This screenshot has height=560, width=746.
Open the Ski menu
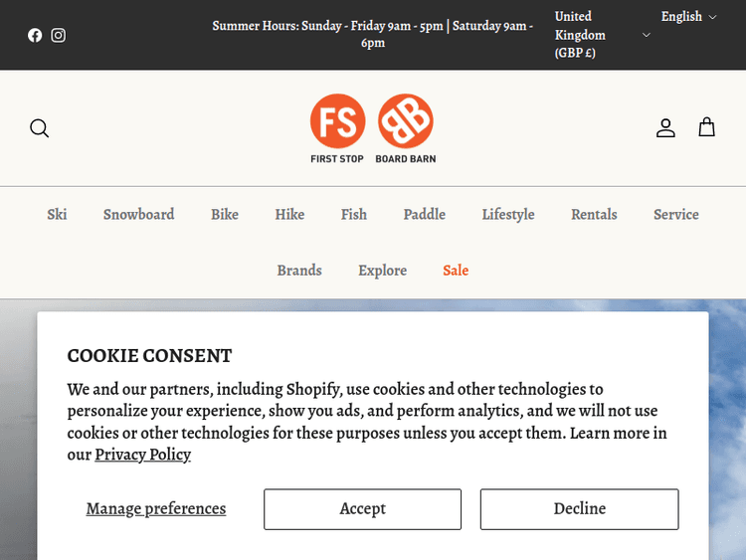tap(57, 215)
